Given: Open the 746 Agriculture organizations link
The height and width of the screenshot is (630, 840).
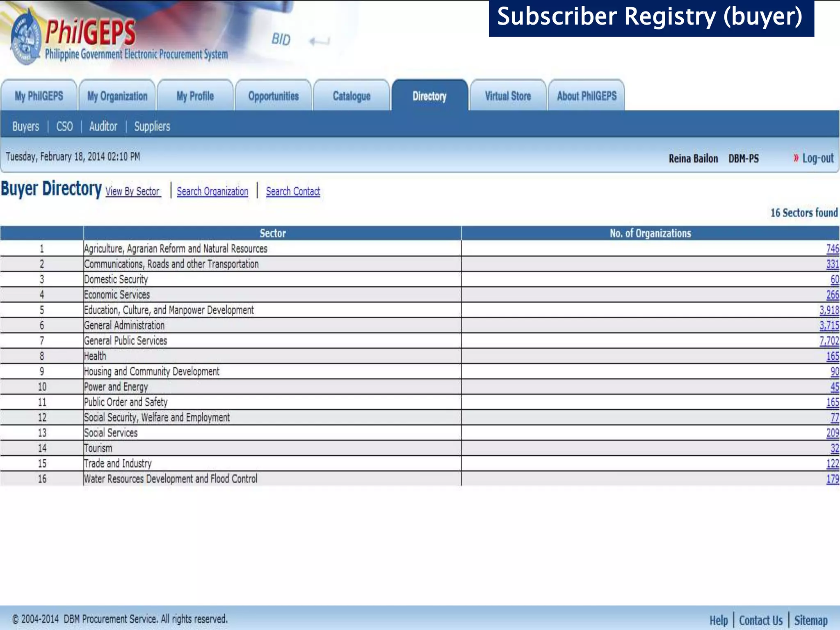Looking at the screenshot, I should (832, 249).
